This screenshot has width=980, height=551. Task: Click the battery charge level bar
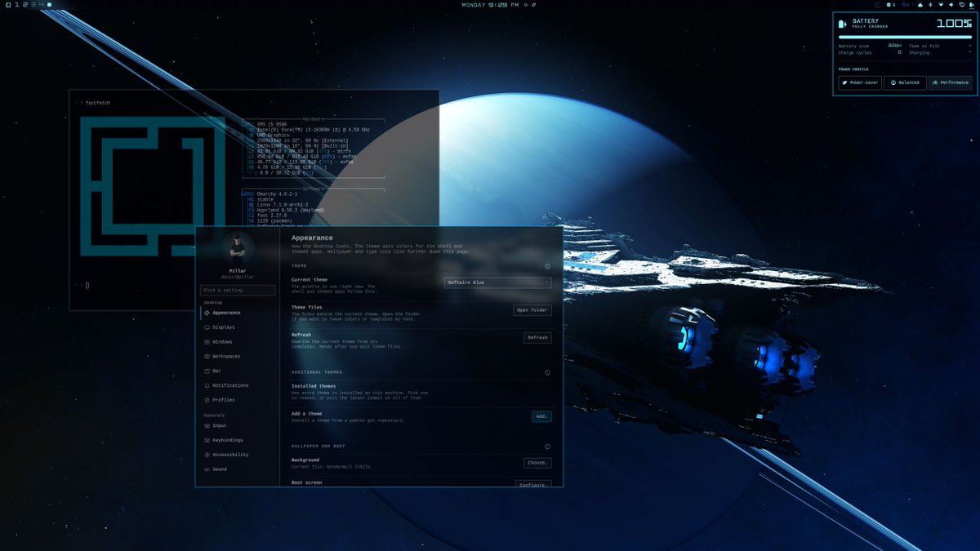(905, 37)
